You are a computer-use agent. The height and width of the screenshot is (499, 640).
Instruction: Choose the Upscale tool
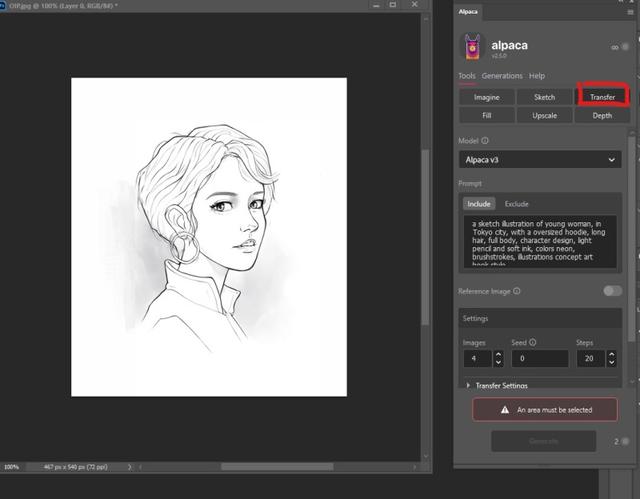[x=544, y=115]
